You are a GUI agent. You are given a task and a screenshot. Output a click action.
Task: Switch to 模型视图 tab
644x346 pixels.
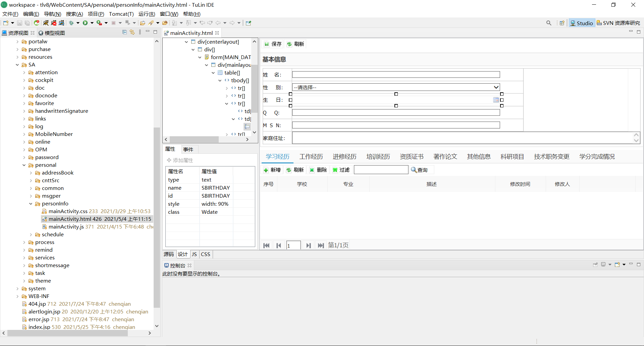(x=52, y=33)
